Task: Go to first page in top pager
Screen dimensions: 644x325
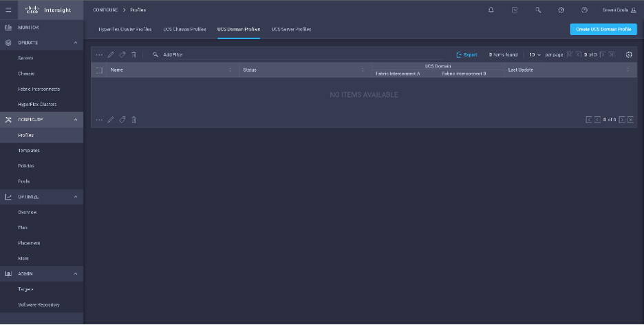Action: coord(570,54)
